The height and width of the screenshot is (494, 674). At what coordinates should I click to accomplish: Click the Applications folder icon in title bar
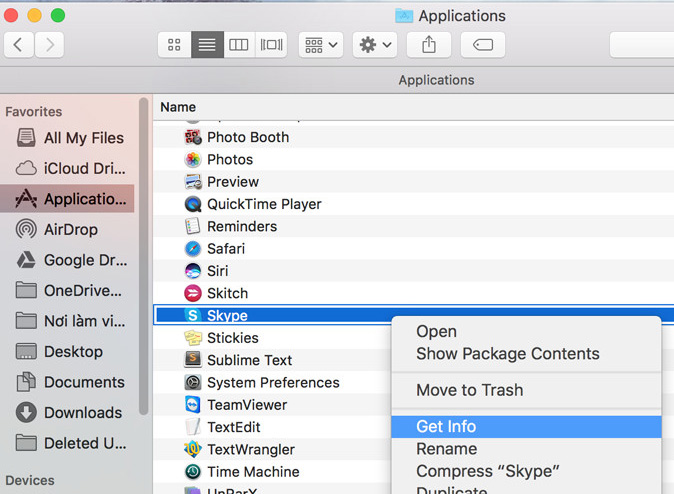pyautogui.click(x=404, y=16)
